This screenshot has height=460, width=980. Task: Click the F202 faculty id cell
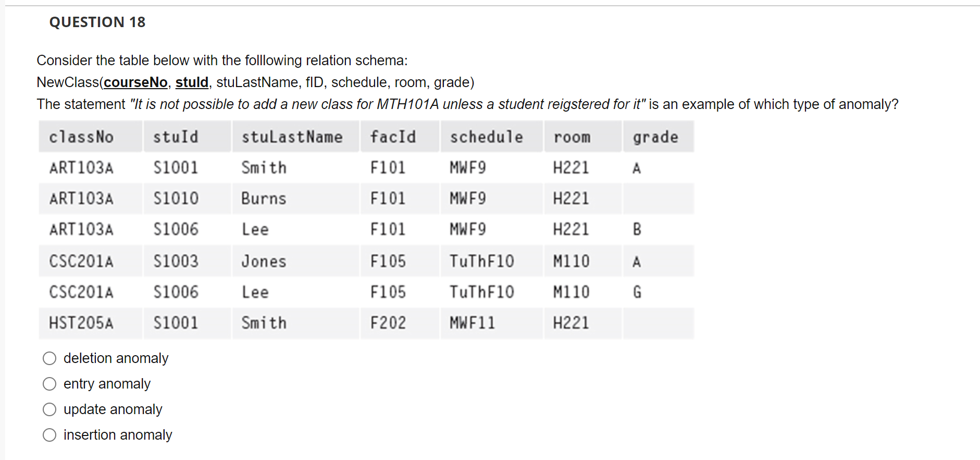coord(388,323)
